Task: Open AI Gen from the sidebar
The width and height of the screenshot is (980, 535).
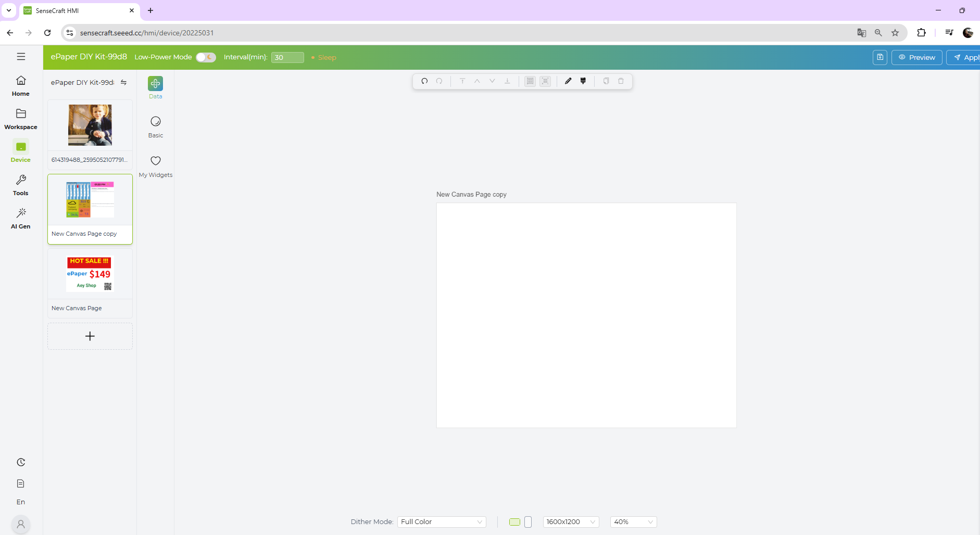Action: coord(21,218)
